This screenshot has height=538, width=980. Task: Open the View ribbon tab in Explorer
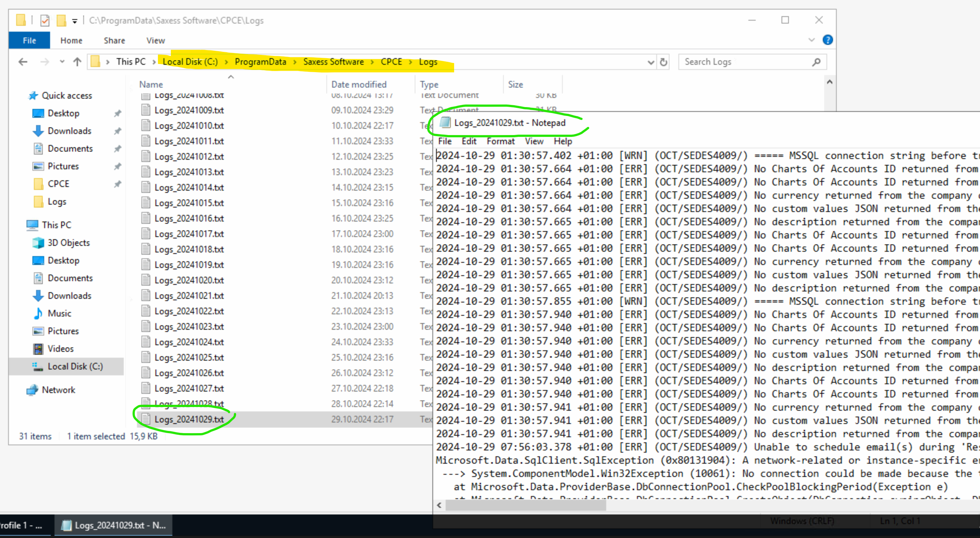pos(155,40)
